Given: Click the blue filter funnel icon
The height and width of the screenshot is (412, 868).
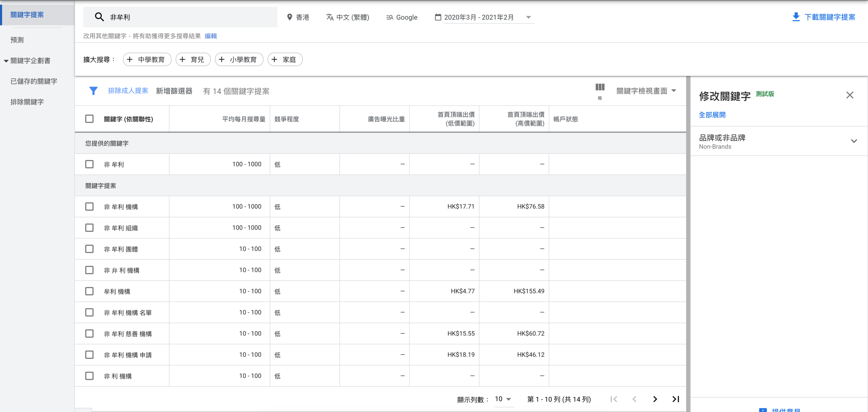Looking at the screenshot, I should click(93, 91).
